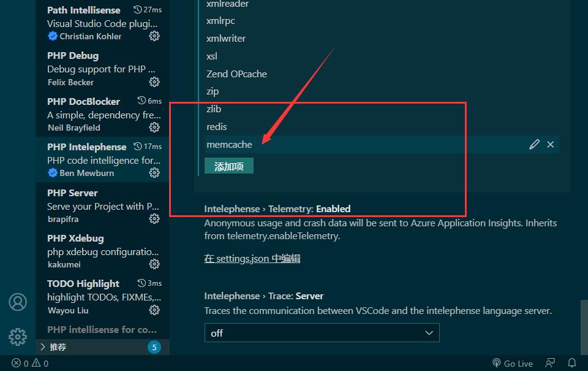Viewport: 588px width, 371px height.
Task: Open TODO Highlight extension gear menu
Action: click(154, 310)
